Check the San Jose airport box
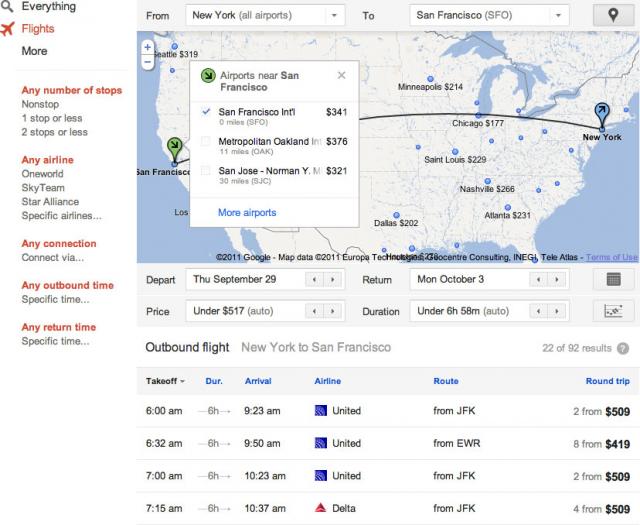 (x=206, y=171)
